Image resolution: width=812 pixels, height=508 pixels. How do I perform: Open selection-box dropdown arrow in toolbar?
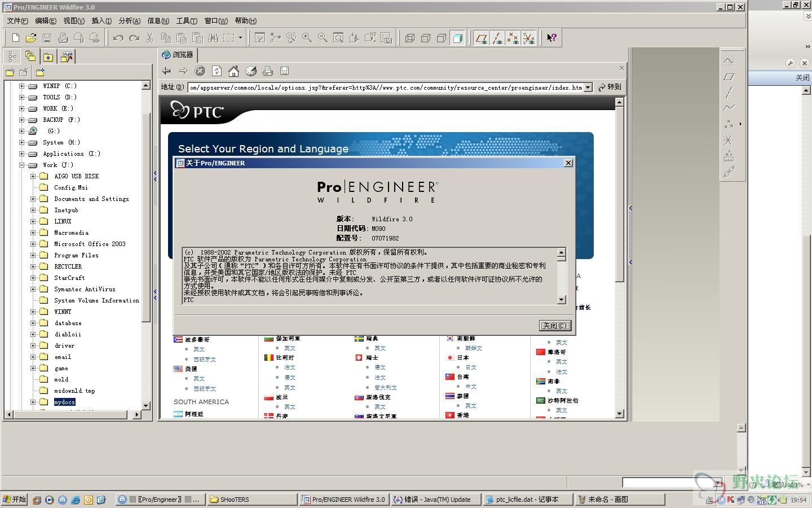(x=240, y=38)
